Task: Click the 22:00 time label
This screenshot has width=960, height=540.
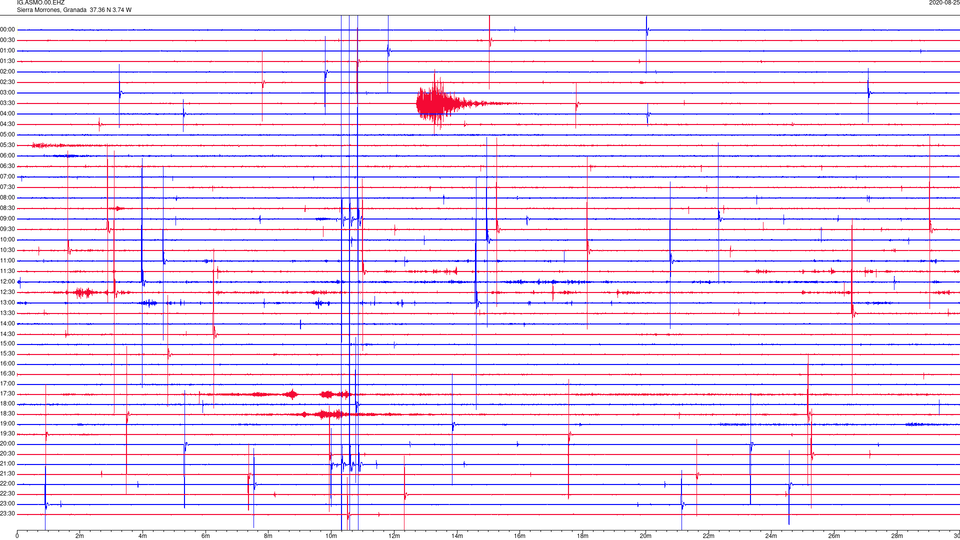Action: (8, 483)
